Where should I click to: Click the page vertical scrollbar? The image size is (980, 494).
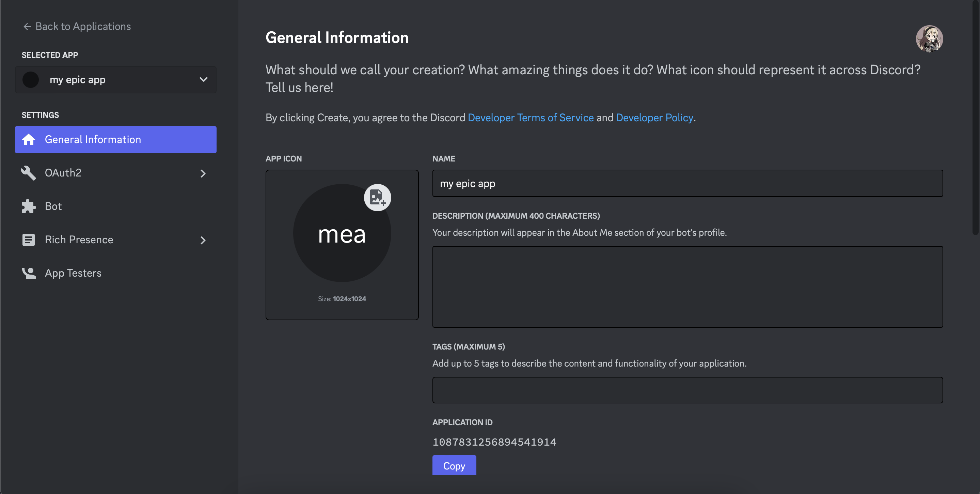coord(976,118)
